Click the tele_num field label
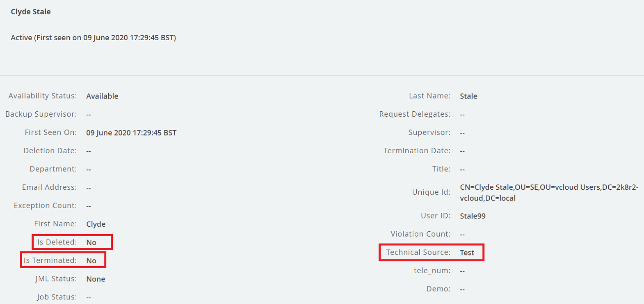This screenshot has height=304, width=644. click(432, 271)
